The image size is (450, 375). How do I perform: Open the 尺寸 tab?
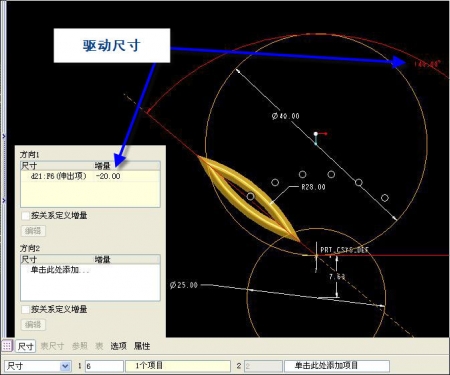click(25, 346)
